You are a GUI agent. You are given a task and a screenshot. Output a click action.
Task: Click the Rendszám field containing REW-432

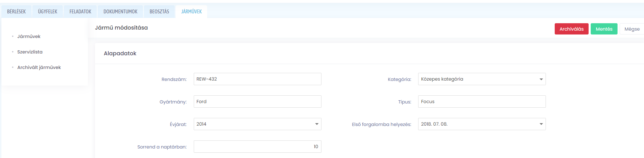[258, 79]
